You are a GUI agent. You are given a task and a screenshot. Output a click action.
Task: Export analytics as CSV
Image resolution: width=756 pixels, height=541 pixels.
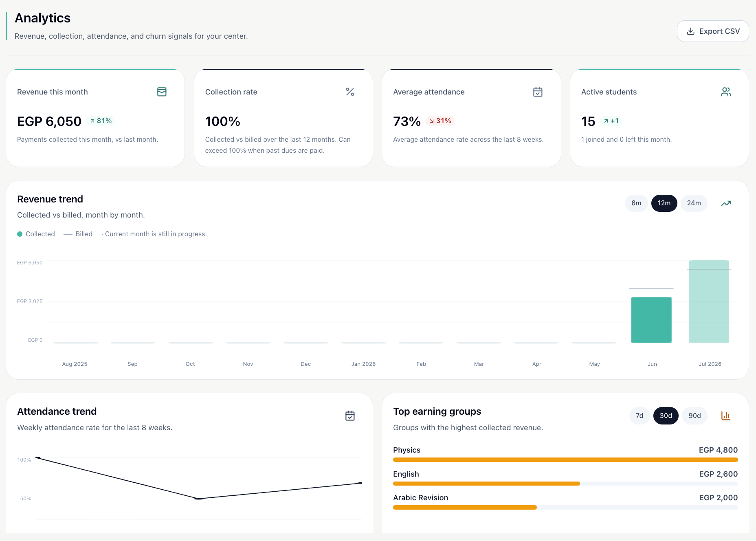713,31
